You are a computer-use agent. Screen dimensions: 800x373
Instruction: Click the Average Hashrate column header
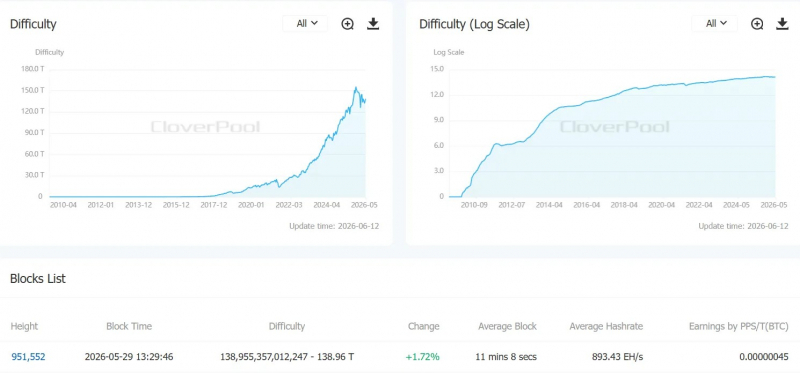click(x=606, y=327)
